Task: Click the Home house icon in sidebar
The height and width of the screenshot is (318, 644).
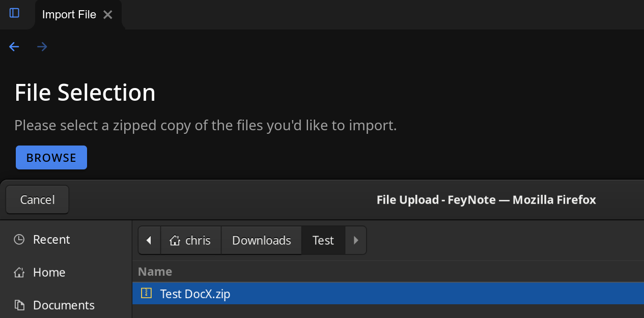Action: 19,272
